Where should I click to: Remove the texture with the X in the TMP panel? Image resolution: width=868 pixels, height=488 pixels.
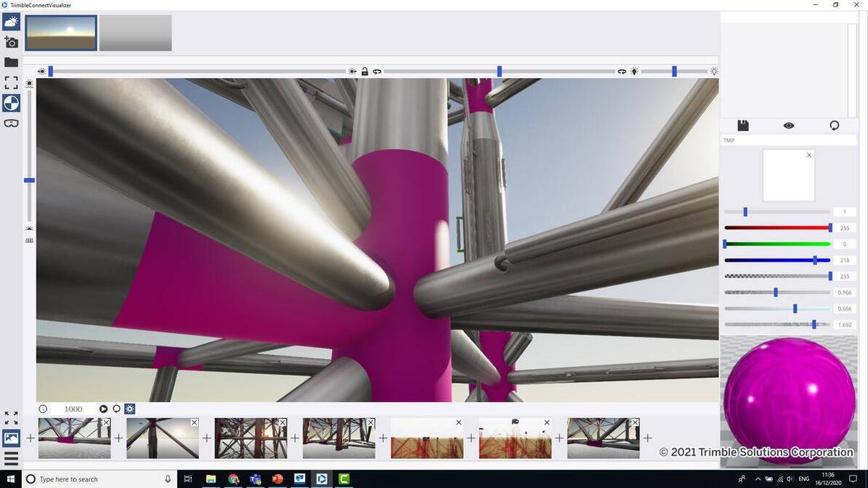809,155
